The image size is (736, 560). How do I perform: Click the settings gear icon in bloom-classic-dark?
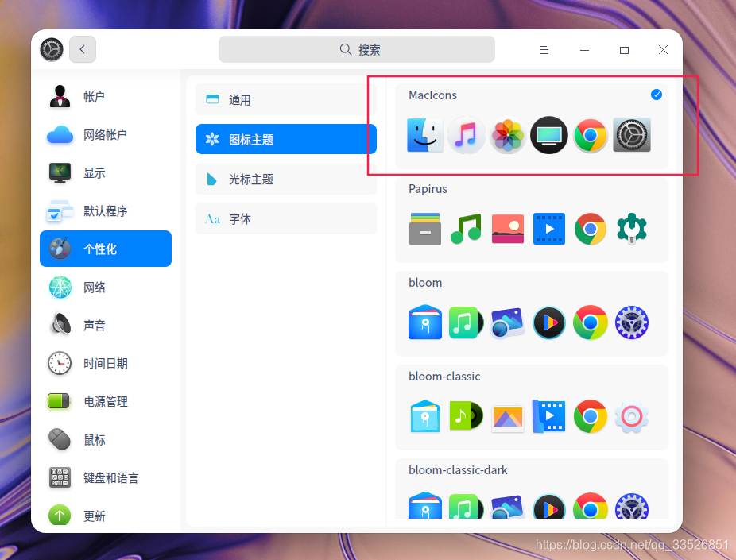pyautogui.click(x=632, y=506)
